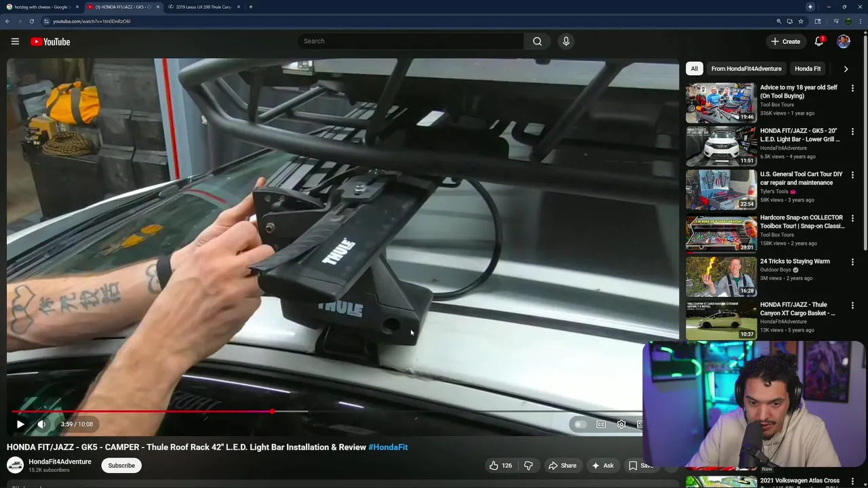Open the browser three-dot menu
This screenshot has width=868, height=488.
point(861,21)
